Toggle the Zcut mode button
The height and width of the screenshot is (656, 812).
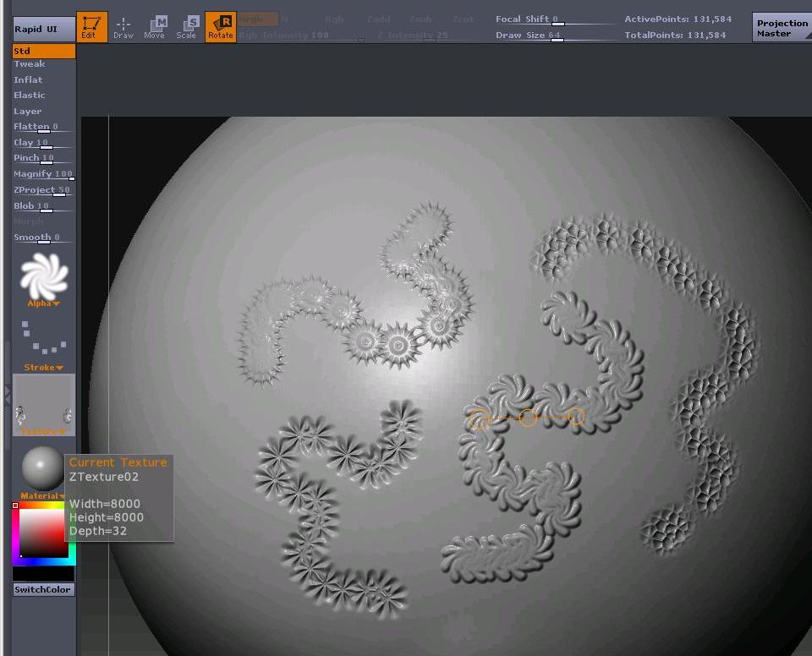click(x=463, y=19)
